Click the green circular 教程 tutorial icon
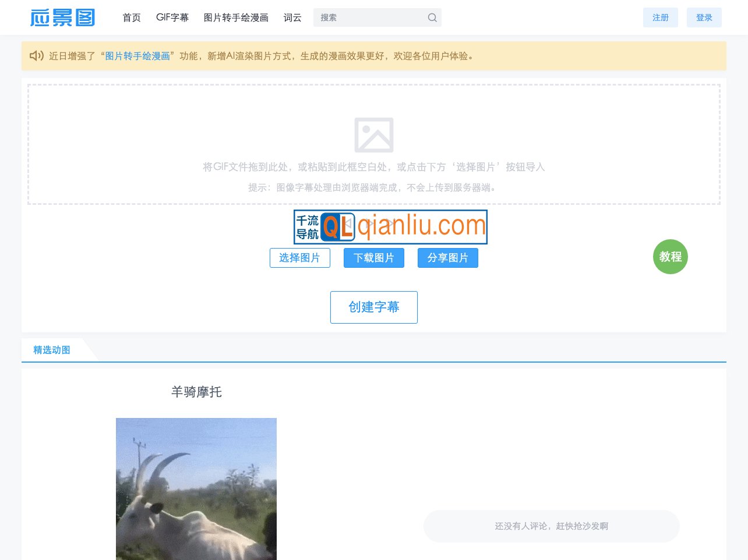The height and width of the screenshot is (560, 748). [x=671, y=257]
